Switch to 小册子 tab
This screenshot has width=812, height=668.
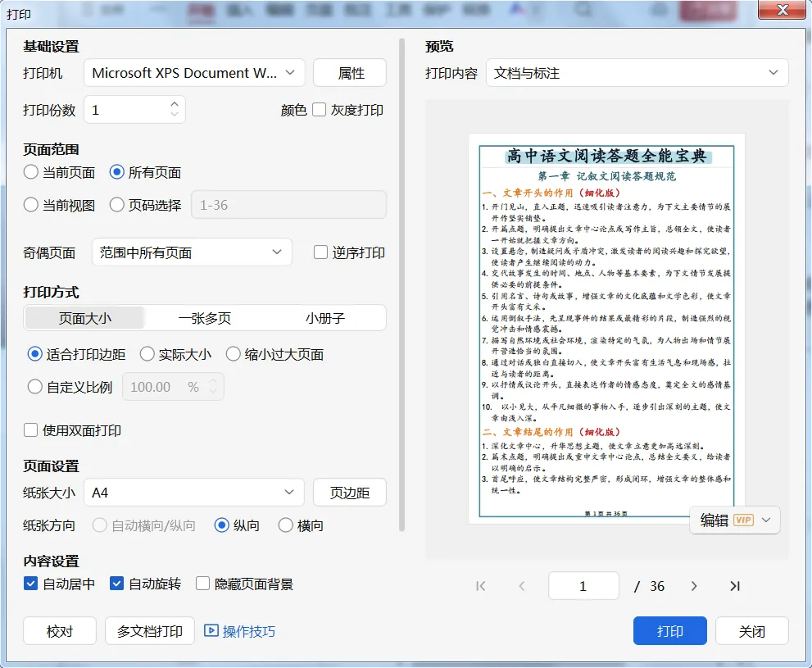(x=325, y=318)
